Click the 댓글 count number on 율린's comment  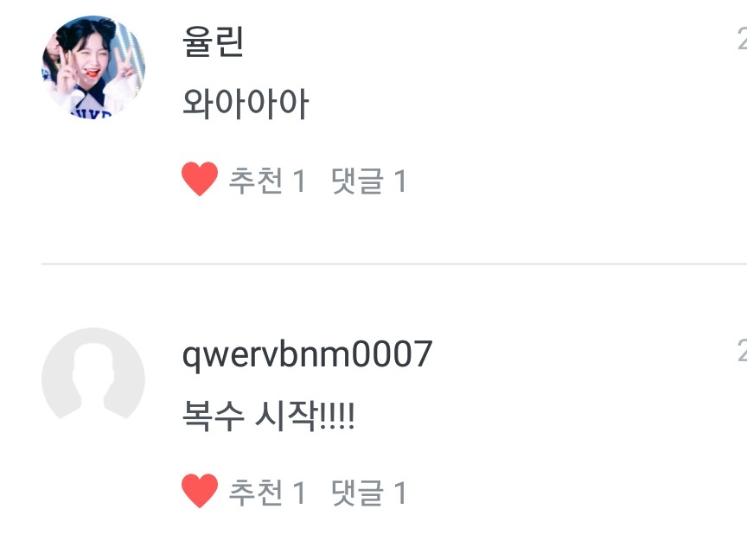pyautogui.click(x=400, y=181)
